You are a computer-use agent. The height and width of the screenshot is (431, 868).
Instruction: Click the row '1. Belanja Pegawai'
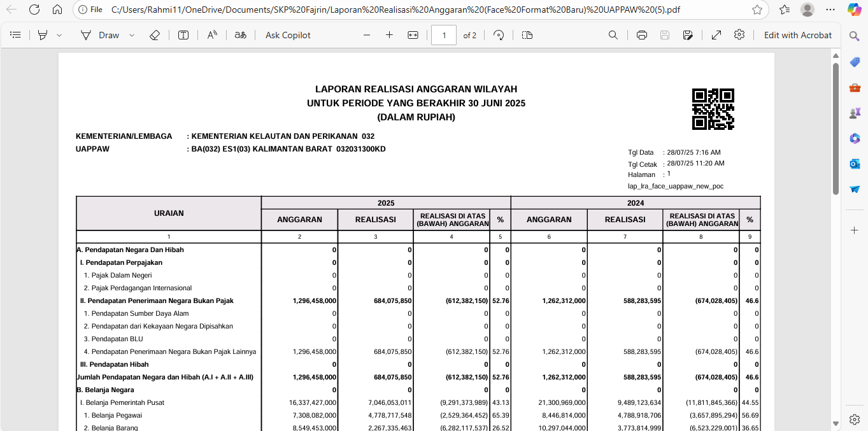point(418,415)
